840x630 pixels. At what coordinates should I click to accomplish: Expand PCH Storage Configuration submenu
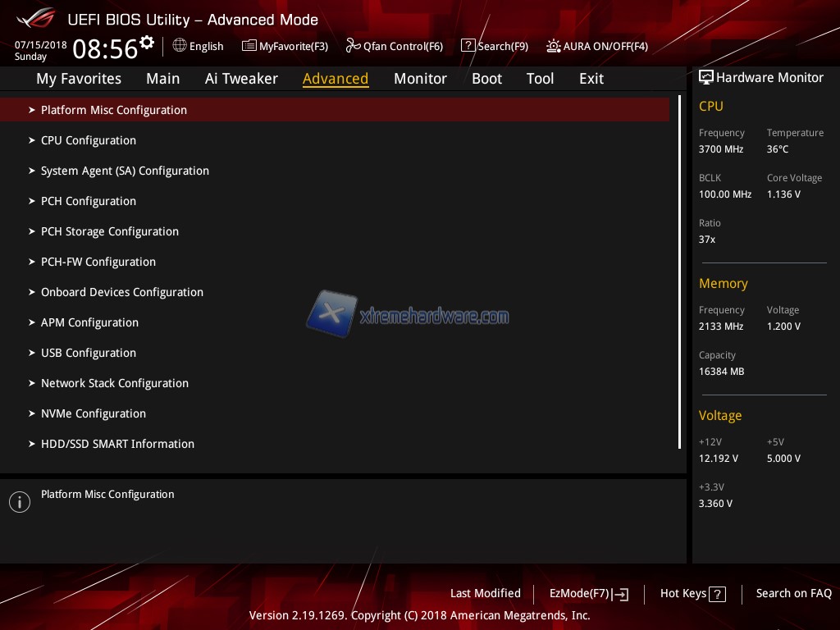coord(110,231)
